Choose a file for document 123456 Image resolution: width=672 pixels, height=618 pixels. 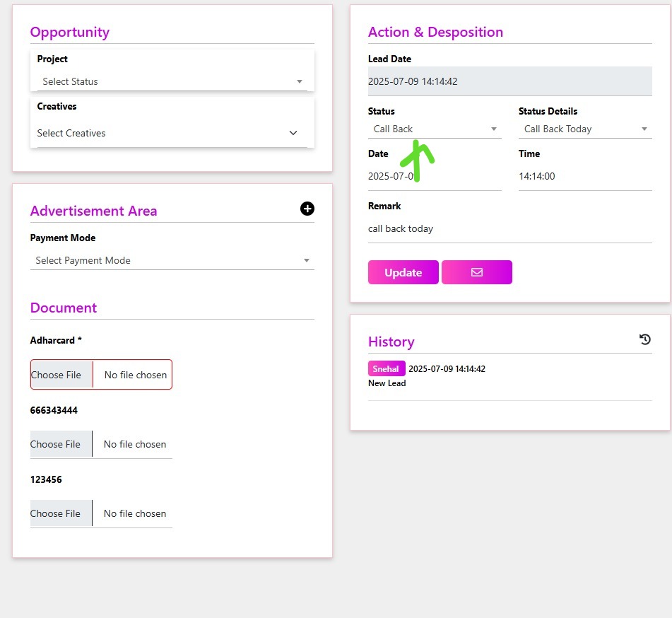(x=61, y=513)
